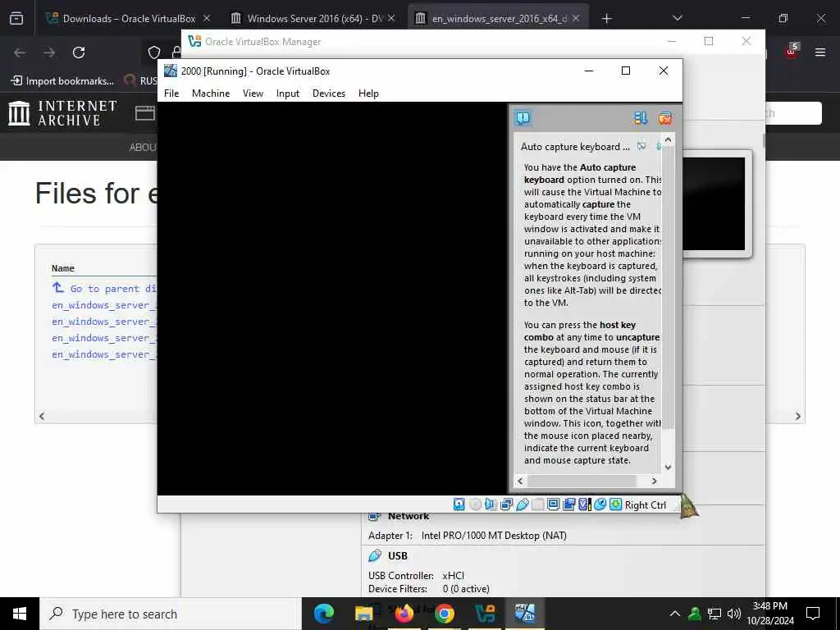The height and width of the screenshot is (630, 840).
Task: Open a new Firefox tab
Action: 606,19
